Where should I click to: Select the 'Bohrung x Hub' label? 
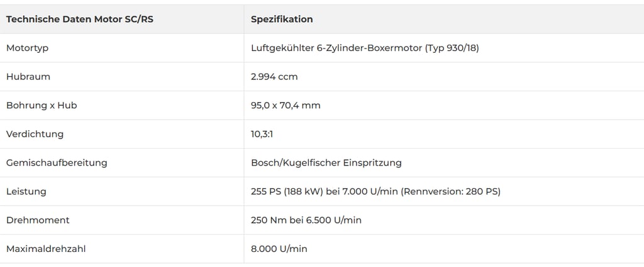(42, 105)
